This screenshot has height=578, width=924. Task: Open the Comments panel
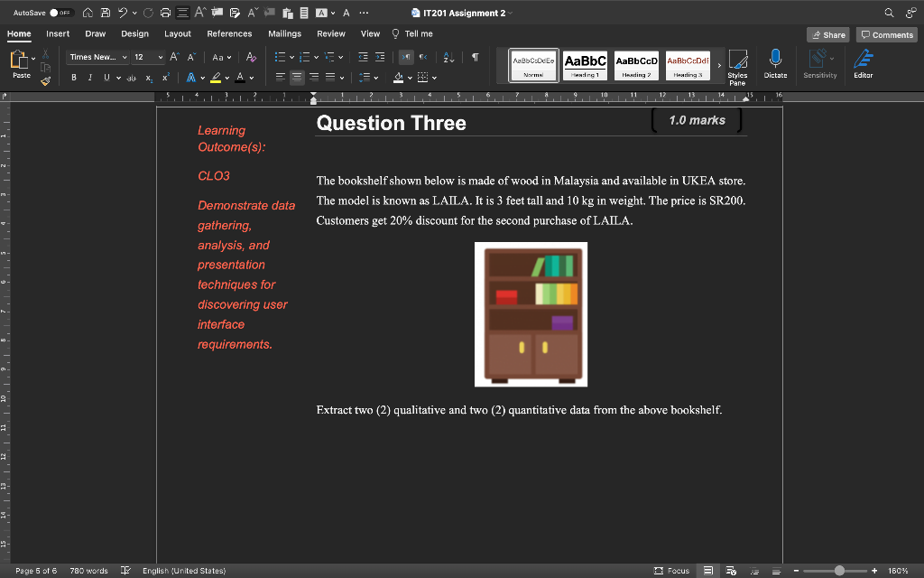pos(885,33)
